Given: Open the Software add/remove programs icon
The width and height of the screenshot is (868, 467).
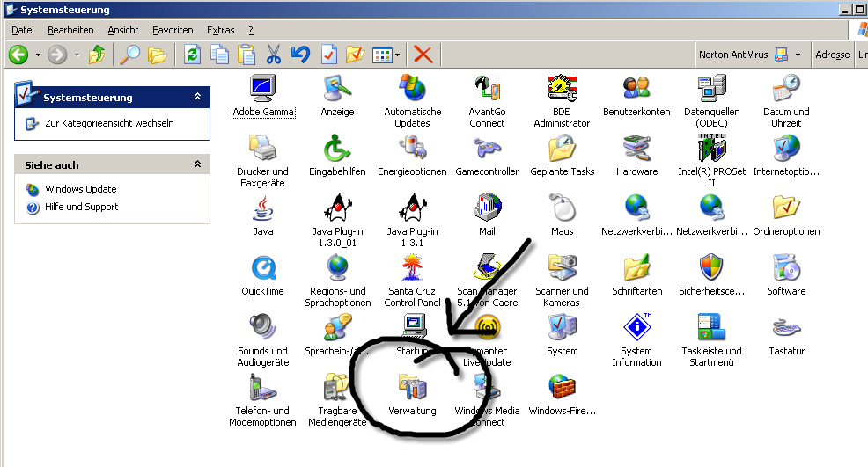Looking at the screenshot, I should click(786, 268).
